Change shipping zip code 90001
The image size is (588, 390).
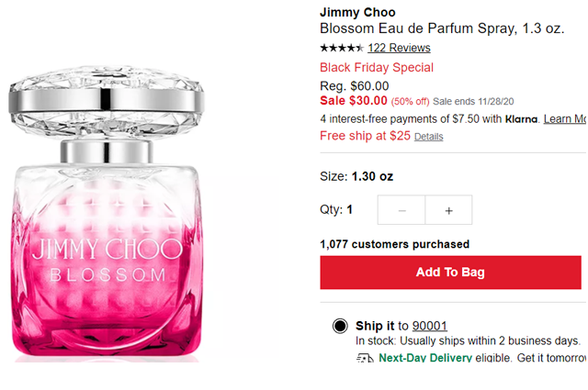[429, 325]
